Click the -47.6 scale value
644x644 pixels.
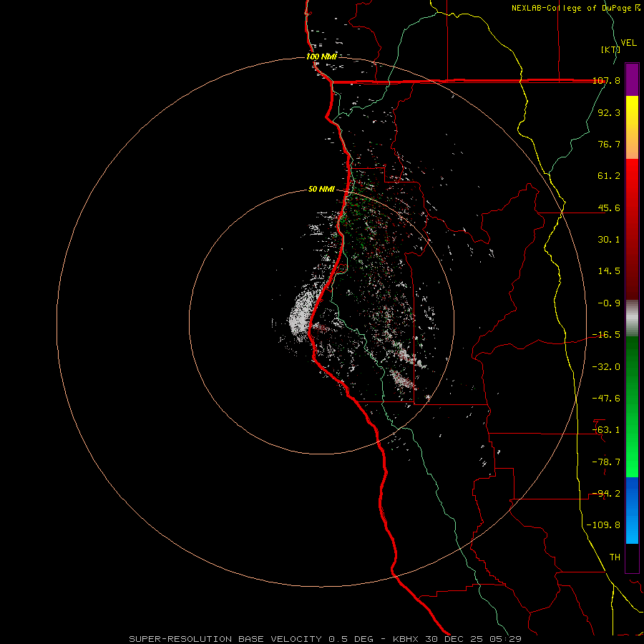606,399
